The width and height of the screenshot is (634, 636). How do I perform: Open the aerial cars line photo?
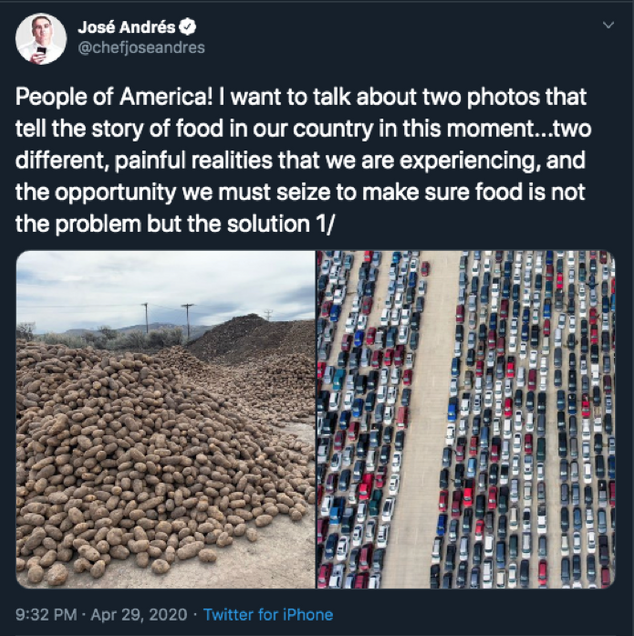point(466,419)
